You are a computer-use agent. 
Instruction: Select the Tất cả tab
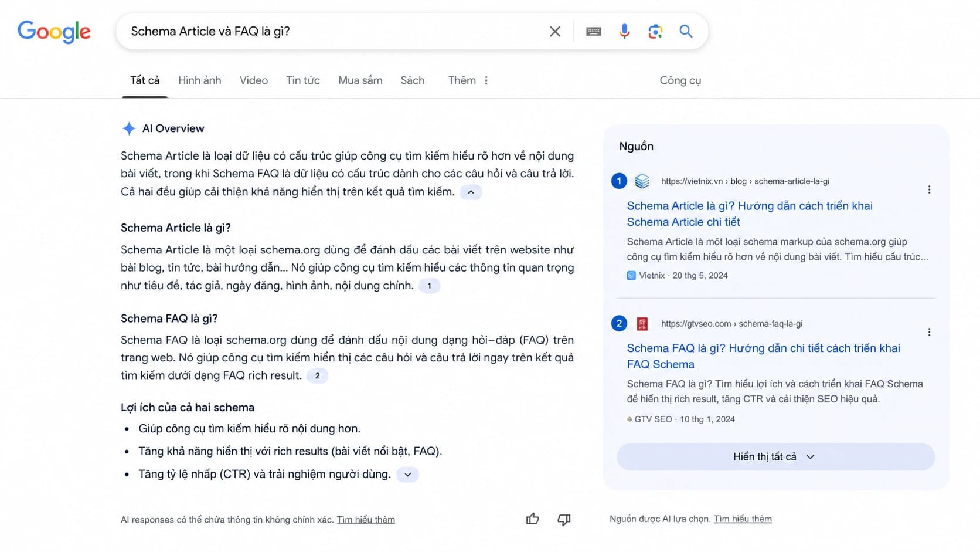click(x=145, y=80)
